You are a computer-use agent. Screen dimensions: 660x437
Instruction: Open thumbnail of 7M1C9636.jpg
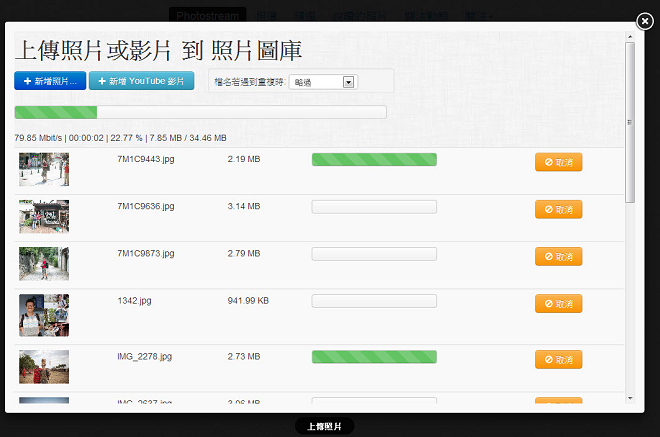click(44, 216)
